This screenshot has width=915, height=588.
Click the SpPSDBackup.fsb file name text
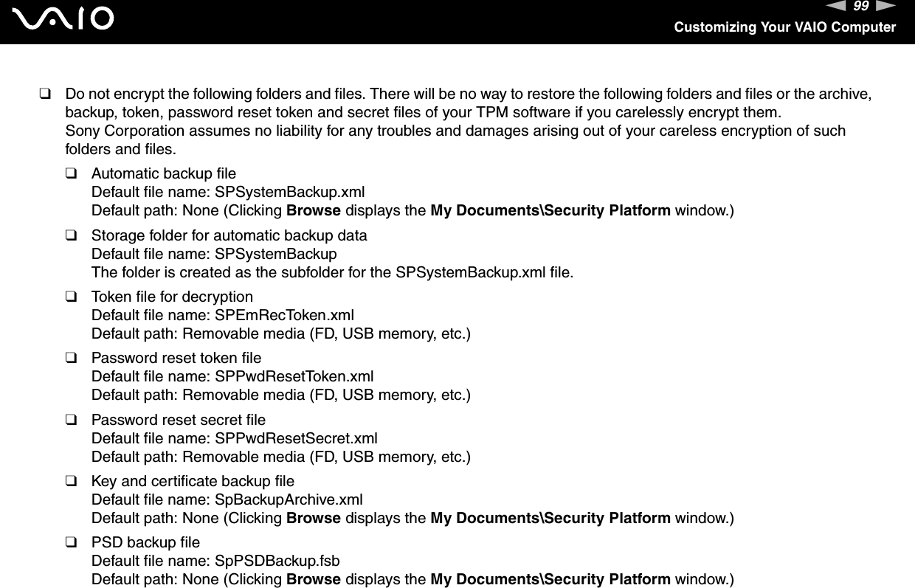pos(277,561)
